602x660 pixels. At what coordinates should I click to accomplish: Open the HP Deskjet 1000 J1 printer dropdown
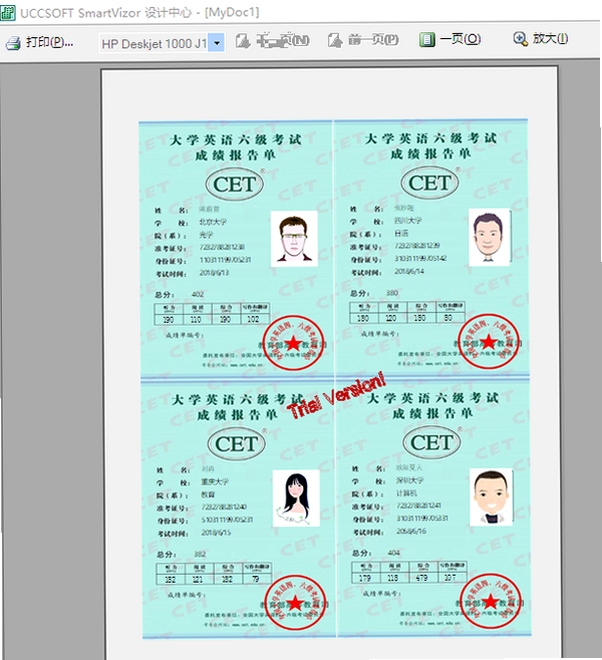217,43
